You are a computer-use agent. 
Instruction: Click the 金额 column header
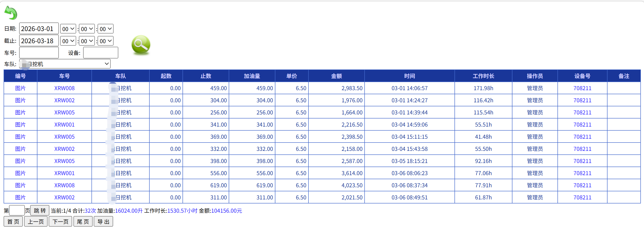[336, 76]
